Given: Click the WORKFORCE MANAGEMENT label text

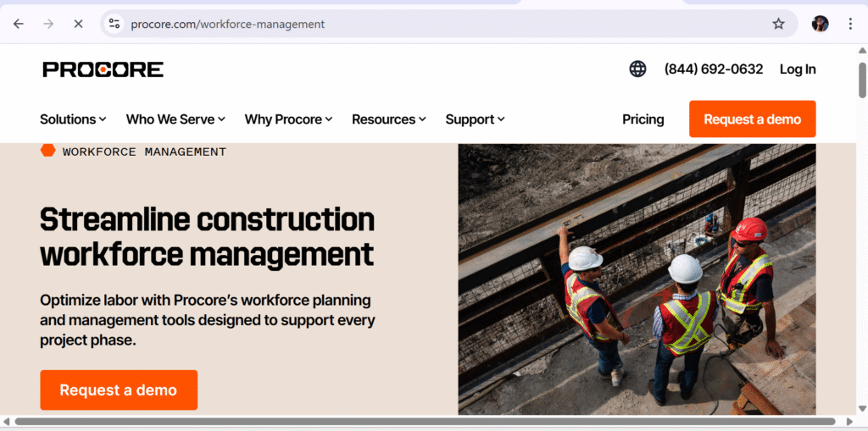Looking at the screenshot, I should point(144,152).
